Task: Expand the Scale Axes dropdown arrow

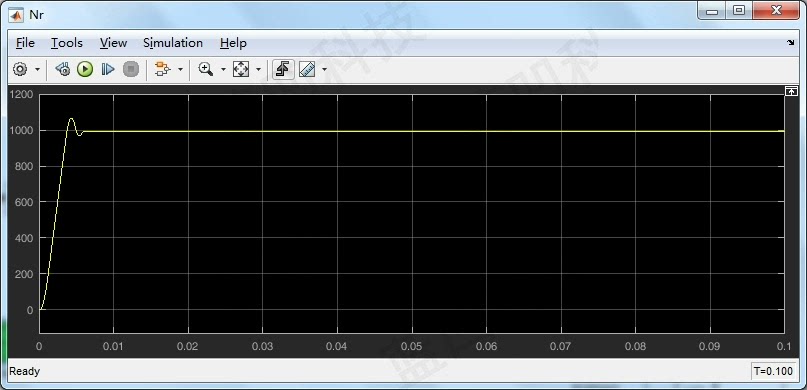Action: pos(258,69)
